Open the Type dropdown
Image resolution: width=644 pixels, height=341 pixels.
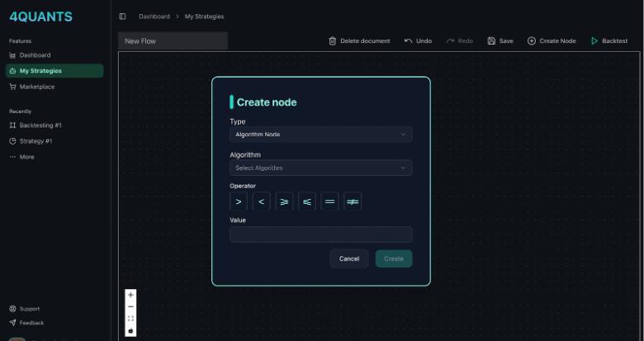(320, 135)
